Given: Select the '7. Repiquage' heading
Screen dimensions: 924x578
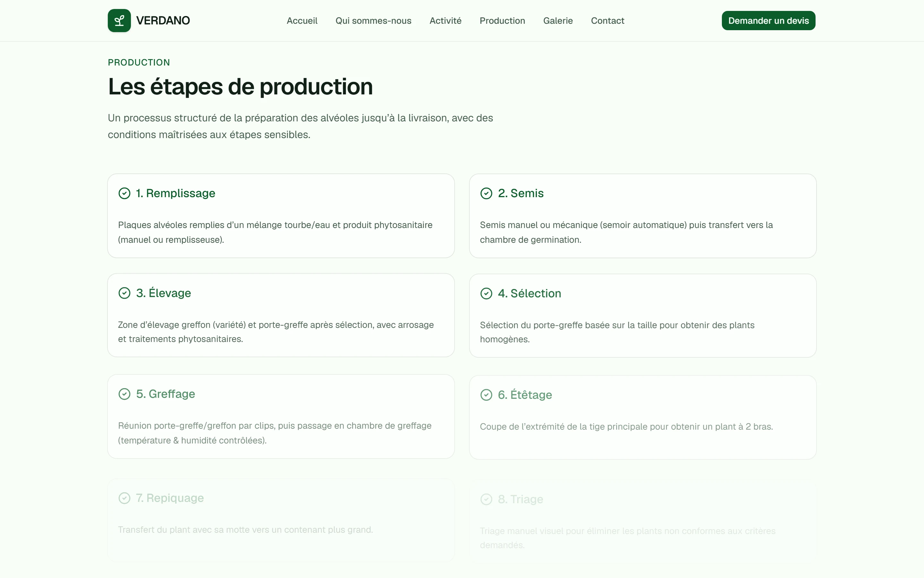Looking at the screenshot, I should 170,498.
